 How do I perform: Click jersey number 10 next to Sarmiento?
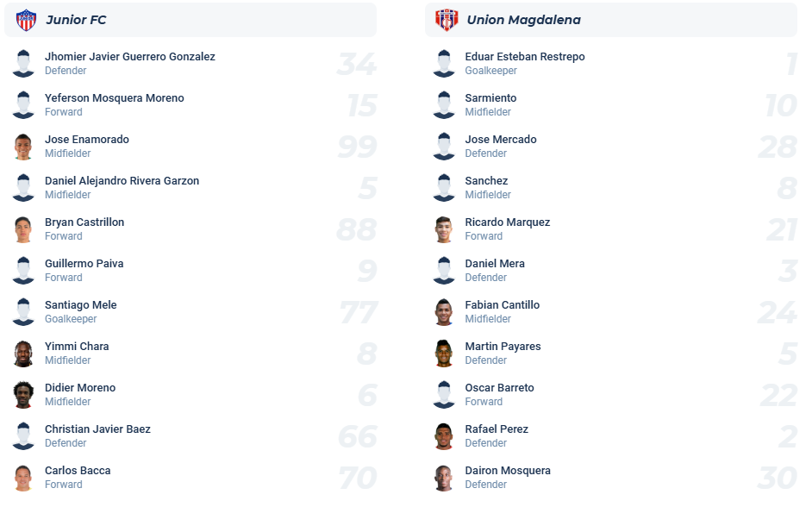[783, 104]
